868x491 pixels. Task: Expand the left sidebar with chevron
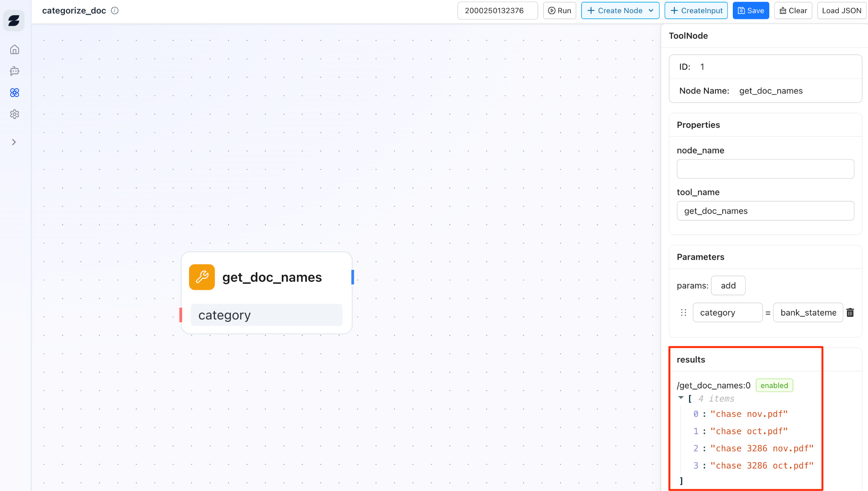[x=14, y=142]
